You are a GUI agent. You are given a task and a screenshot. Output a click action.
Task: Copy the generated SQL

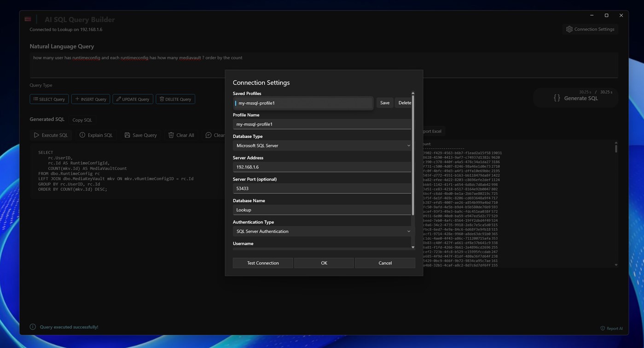82,120
